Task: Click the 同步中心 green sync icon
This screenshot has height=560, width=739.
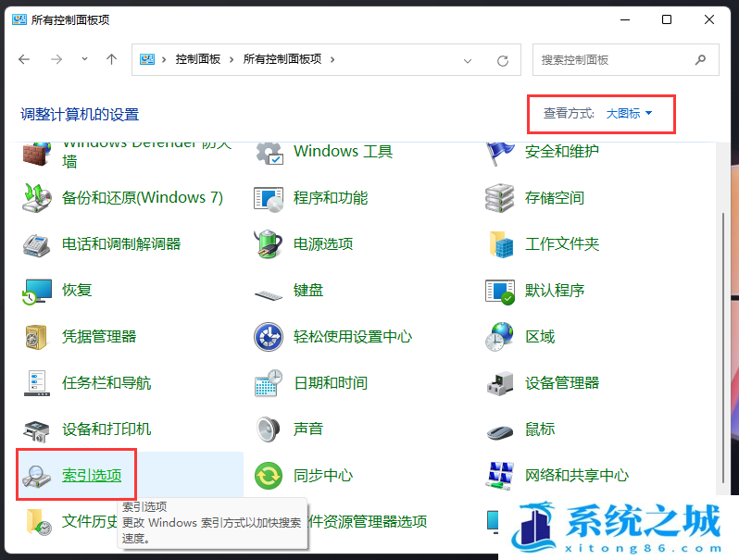Action: (x=269, y=476)
